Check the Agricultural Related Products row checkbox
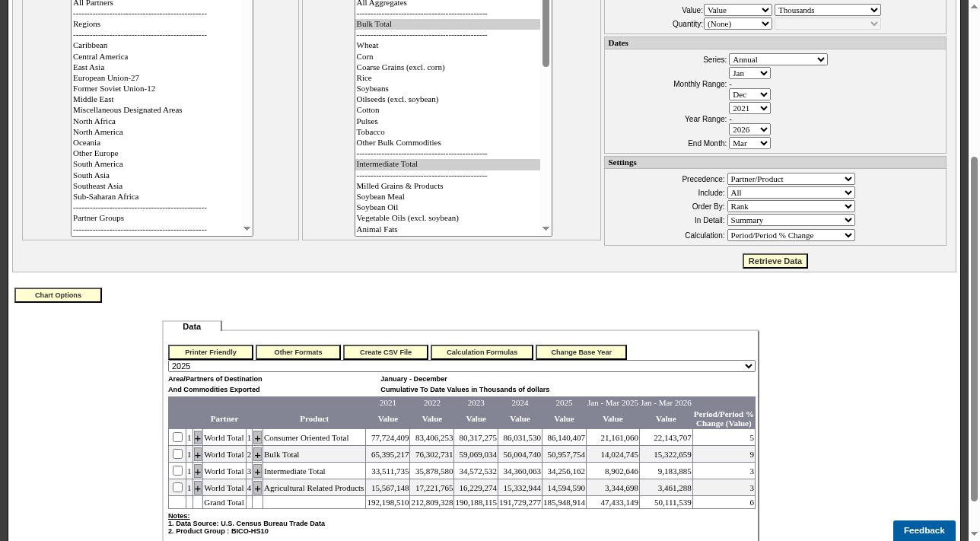This screenshot has width=980, height=541. (177, 488)
